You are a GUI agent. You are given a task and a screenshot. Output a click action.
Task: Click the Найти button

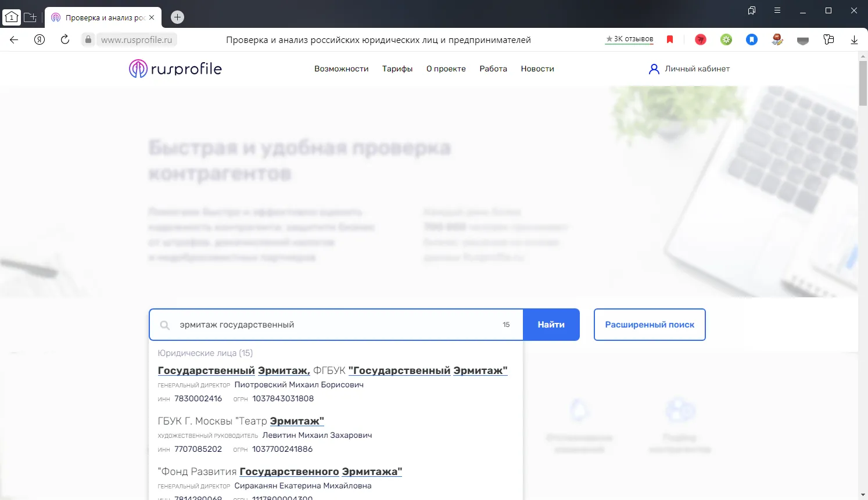pos(551,325)
